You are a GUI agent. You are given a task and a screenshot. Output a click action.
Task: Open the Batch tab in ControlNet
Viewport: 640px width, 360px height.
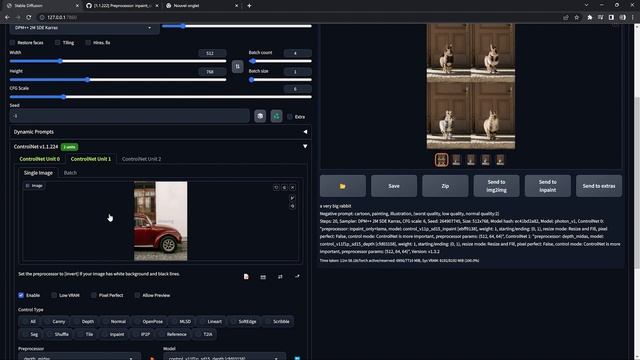[70, 173]
